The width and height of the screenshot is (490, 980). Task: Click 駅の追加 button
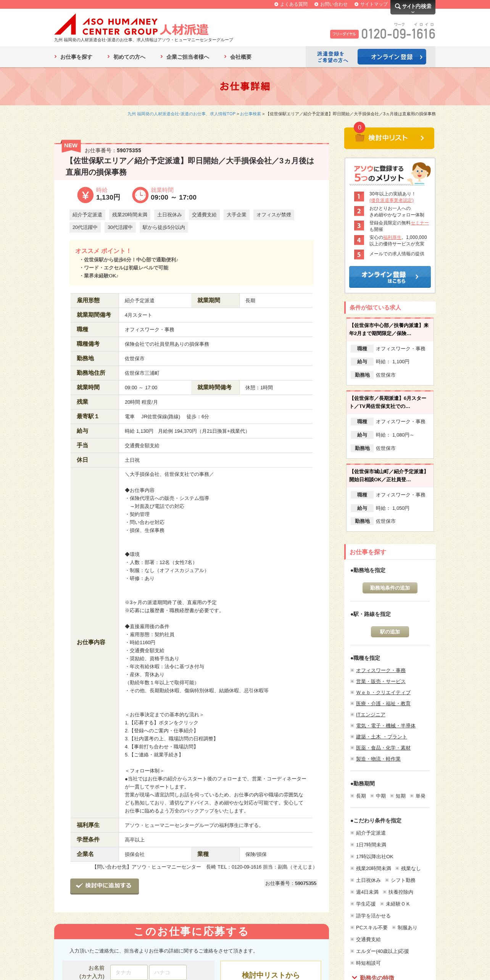point(390,632)
